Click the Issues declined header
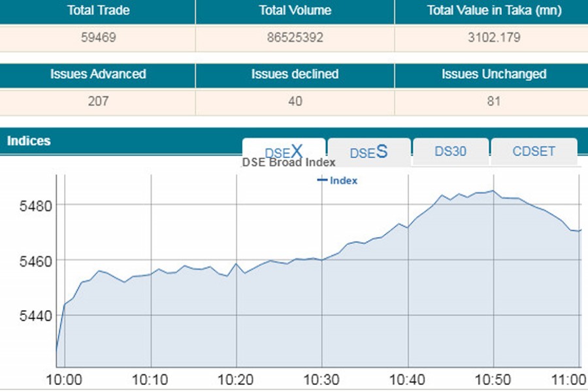Viewport: 588px width, 392px height. coord(295,74)
